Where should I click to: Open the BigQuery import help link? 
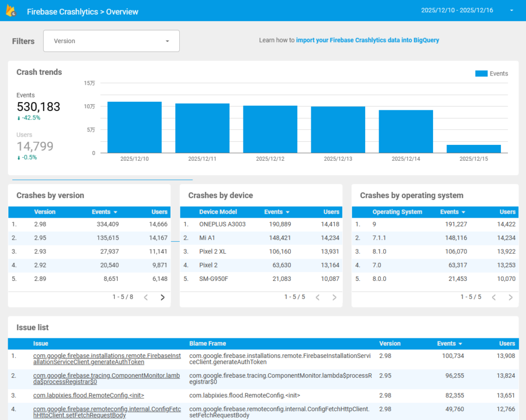367,40
